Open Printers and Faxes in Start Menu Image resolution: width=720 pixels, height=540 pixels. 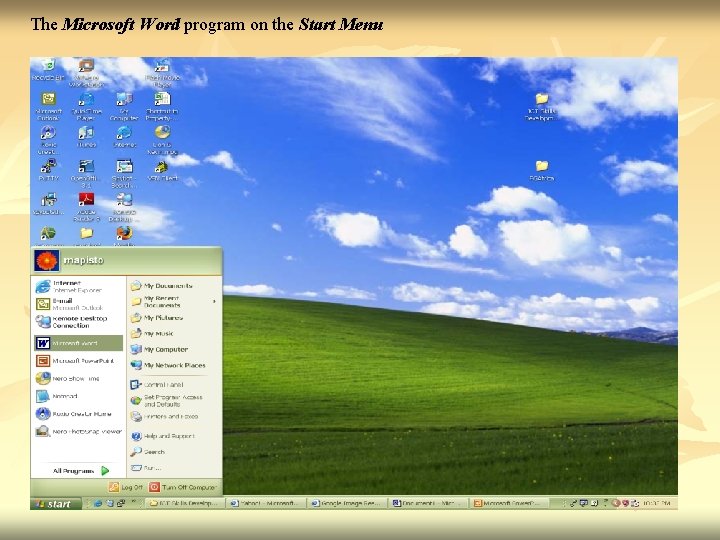174,416
